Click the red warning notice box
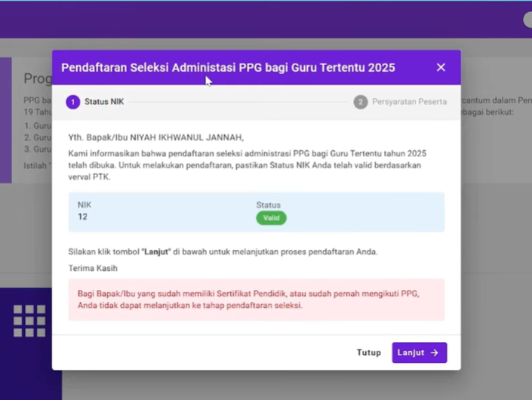Viewport: 532px width, 400px height. [256, 300]
